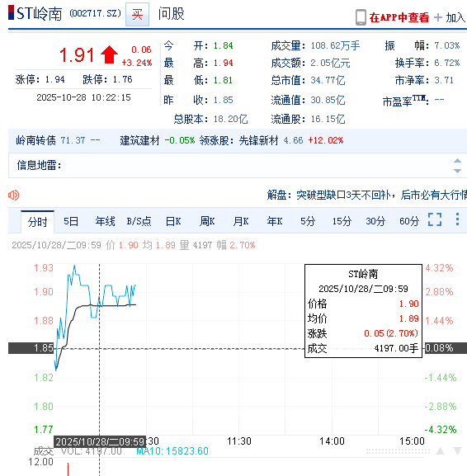Switch to the 月K chart tab
This screenshot has height=476, width=467.
click(x=241, y=221)
